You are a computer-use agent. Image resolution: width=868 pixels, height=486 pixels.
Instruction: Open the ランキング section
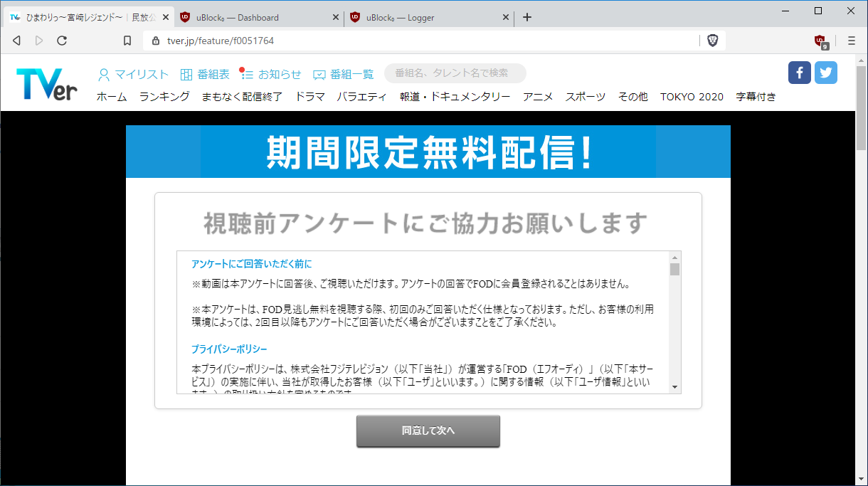click(x=164, y=96)
